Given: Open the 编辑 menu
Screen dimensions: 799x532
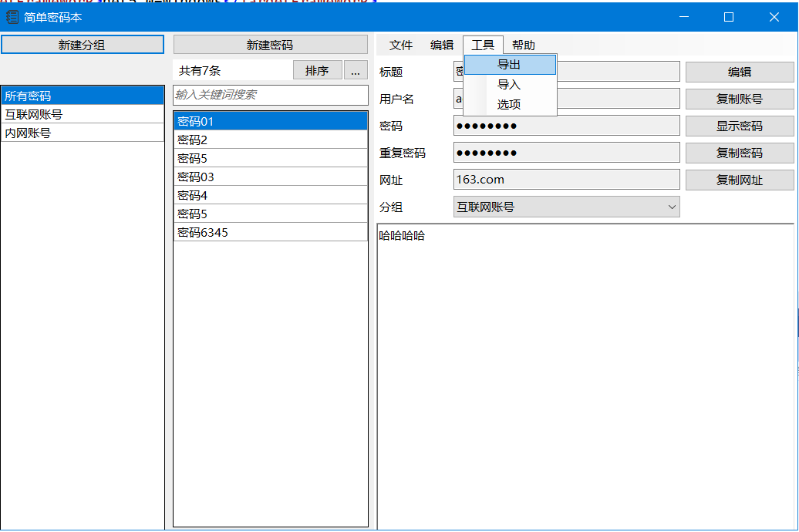Looking at the screenshot, I should click(x=442, y=45).
